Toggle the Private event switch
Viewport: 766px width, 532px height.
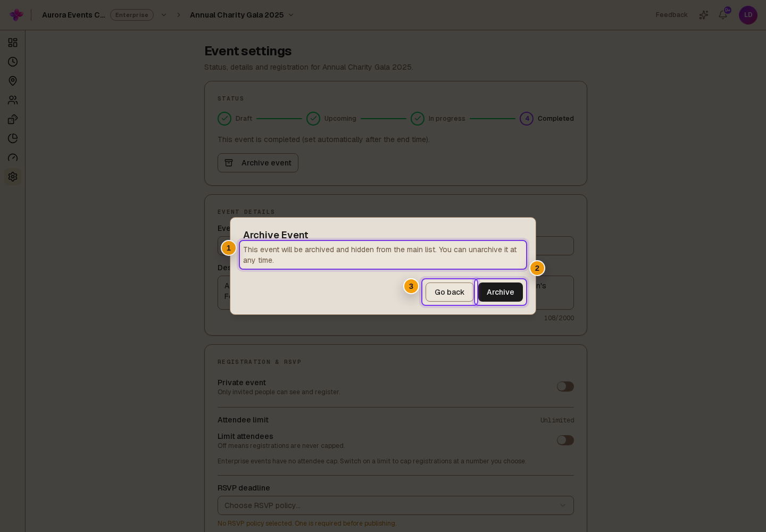click(x=565, y=387)
